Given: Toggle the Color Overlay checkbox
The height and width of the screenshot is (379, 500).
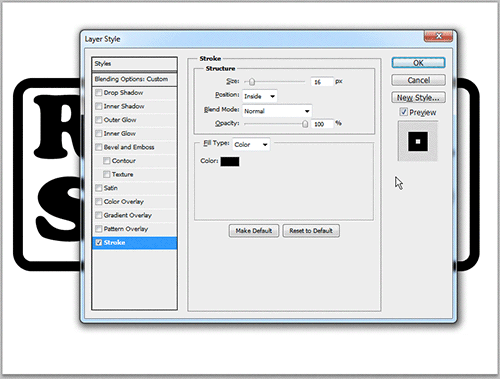Looking at the screenshot, I should point(99,202).
